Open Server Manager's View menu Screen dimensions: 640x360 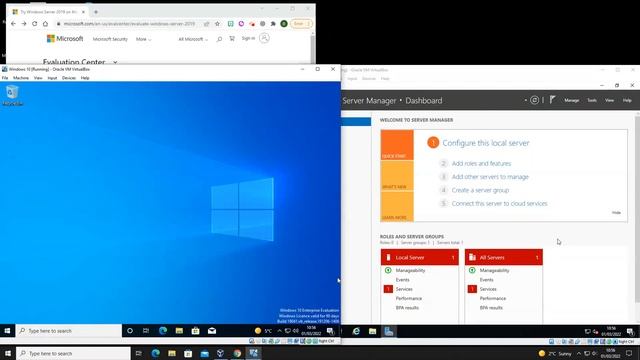point(609,100)
